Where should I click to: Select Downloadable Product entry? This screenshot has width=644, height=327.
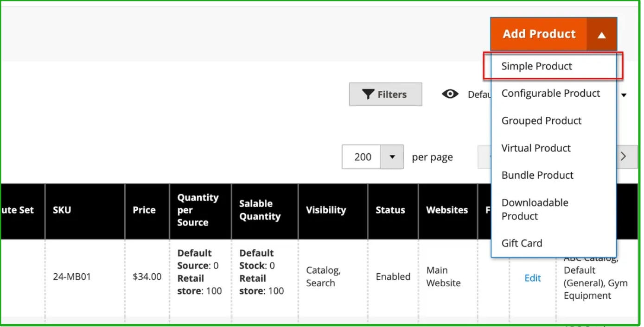[535, 209]
